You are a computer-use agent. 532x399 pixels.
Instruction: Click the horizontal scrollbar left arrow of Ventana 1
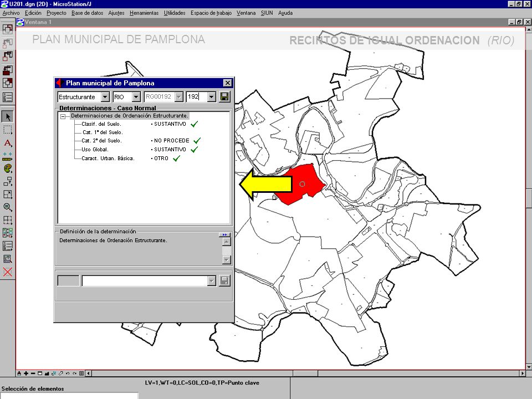88,373
